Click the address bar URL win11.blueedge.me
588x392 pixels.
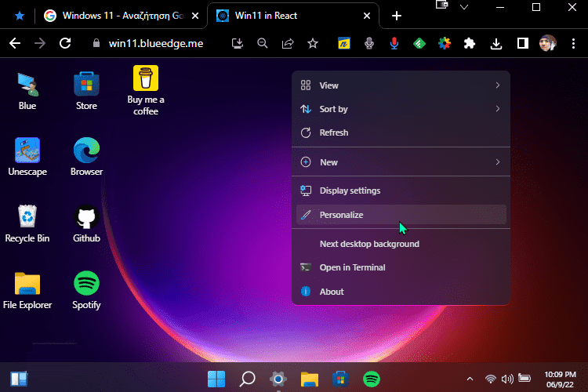(156, 44)
